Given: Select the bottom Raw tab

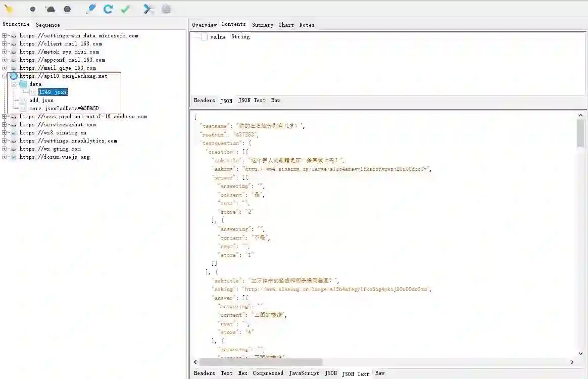Looking at the screenshot, I should 380,373.
